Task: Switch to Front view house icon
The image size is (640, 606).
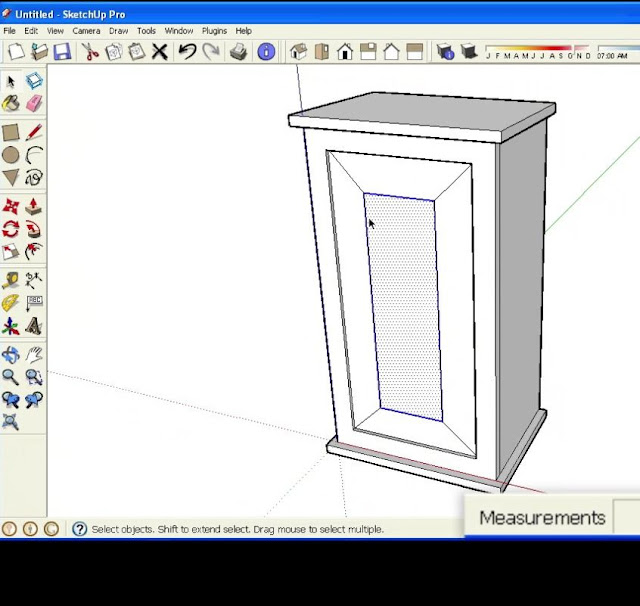Action: pyautogui.click(x=345, y=52)
